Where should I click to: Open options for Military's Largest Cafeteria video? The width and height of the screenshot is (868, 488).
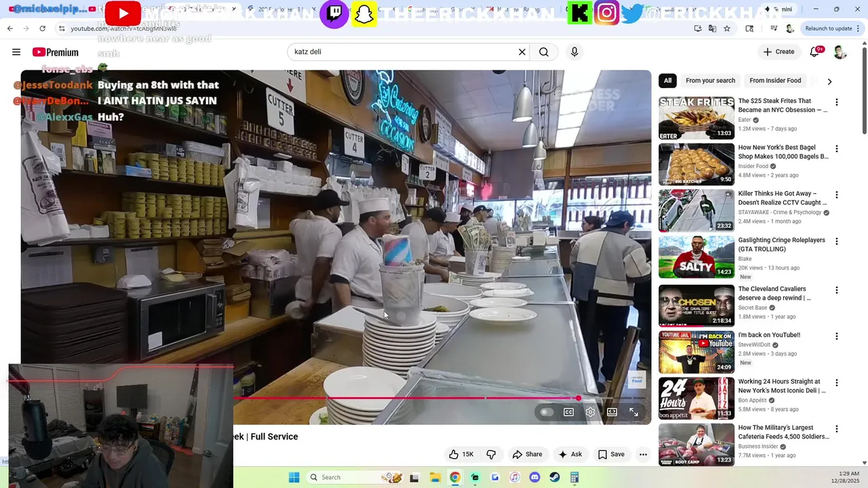(836, 429)
